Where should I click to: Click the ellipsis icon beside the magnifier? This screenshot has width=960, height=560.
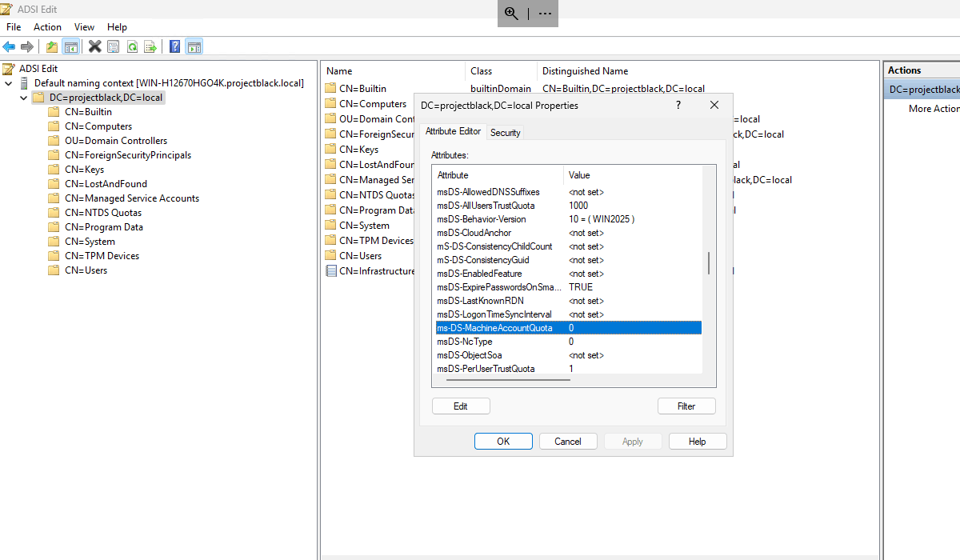[x=543, y=14]
